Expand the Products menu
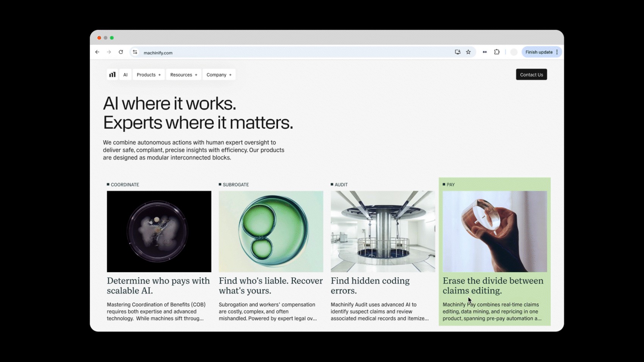Screen dimensions: 644x362 (x=148, y=75)
